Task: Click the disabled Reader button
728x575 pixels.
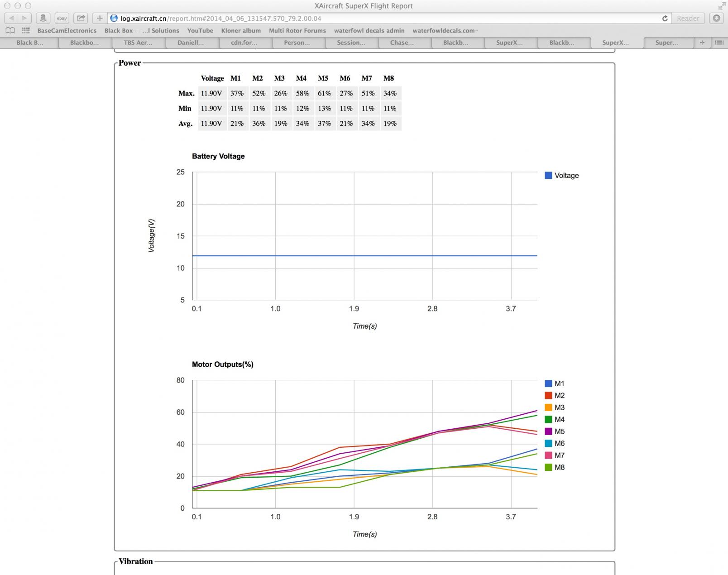Action: click(x=688, y=18)
